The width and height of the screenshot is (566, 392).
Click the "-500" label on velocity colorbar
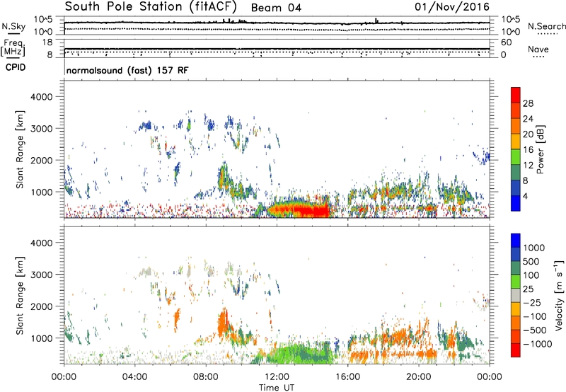click(x=535, y=330)
